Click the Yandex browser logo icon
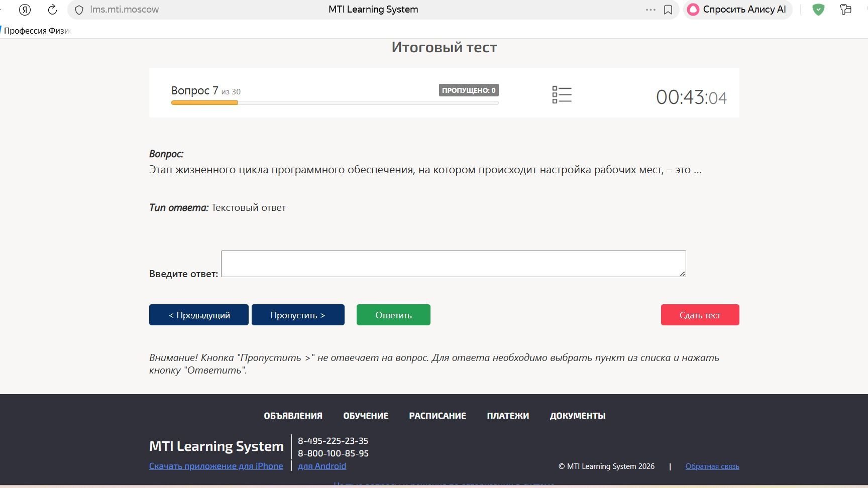The image size is (868, 488). [25, 10]
